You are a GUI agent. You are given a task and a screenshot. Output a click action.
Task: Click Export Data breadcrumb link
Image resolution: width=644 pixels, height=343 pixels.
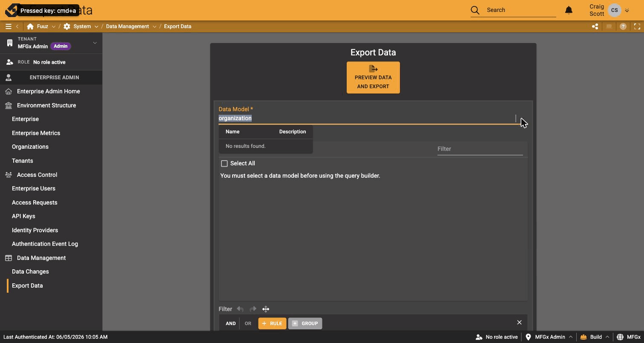click(x=178, y=26)
